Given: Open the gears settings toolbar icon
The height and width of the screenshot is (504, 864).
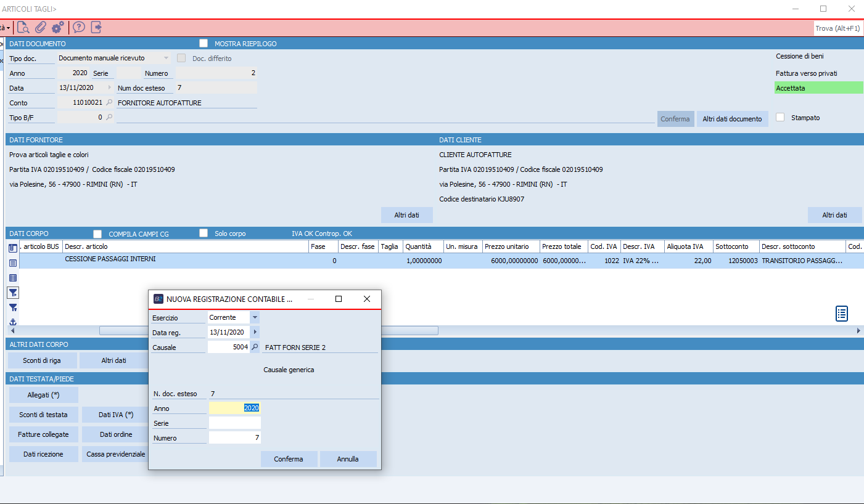Looking at the screenshot, I should pos(58,27).
